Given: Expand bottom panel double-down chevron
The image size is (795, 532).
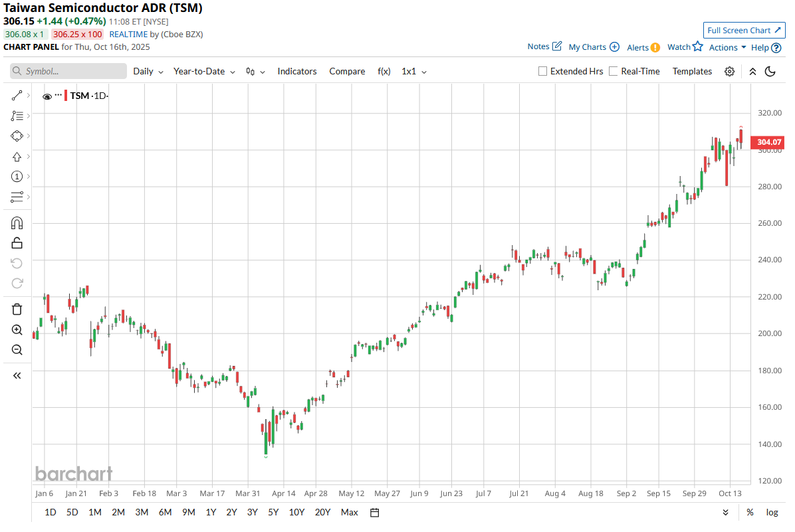Looking at the screenshot, I should point(726,513).
